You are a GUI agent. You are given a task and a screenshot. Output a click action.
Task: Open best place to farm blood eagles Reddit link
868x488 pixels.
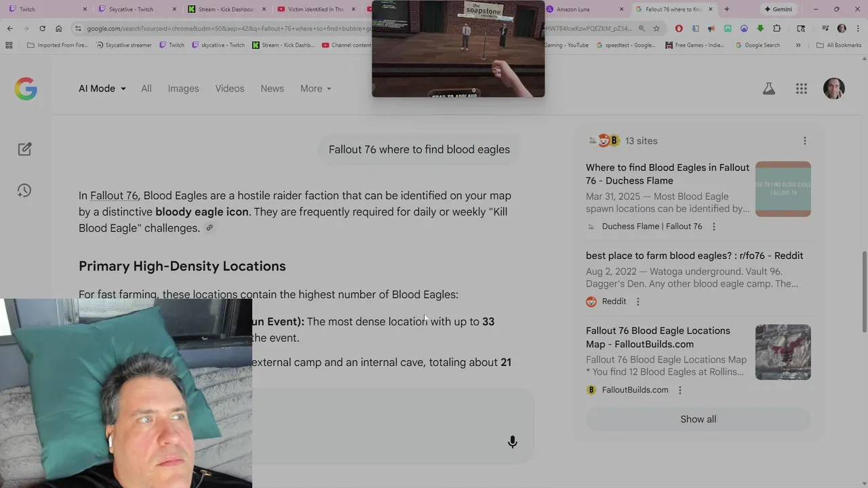(694, 256)
